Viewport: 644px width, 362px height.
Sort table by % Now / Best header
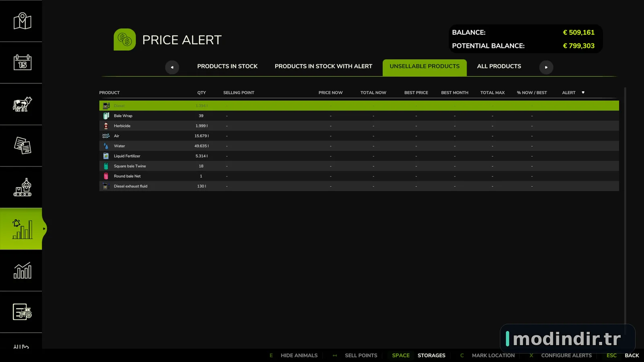click(x=532, y=93)
